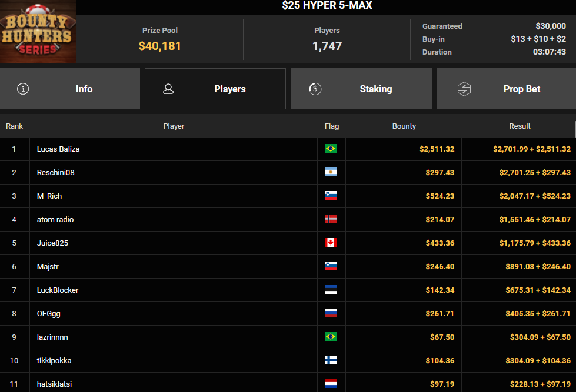Click the Staking dollar icon
Image resolution: width=576 pixels, height=392 pixels.
315,89
